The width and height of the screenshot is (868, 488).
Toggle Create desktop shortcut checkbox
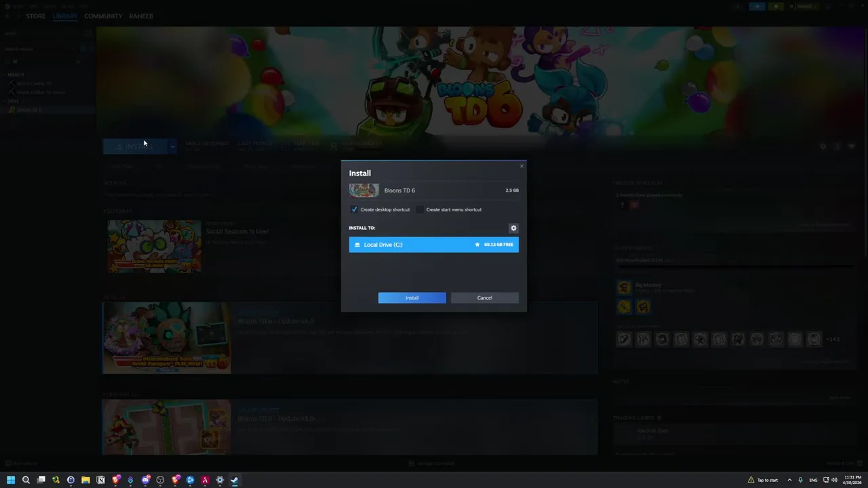pos(354,209)
